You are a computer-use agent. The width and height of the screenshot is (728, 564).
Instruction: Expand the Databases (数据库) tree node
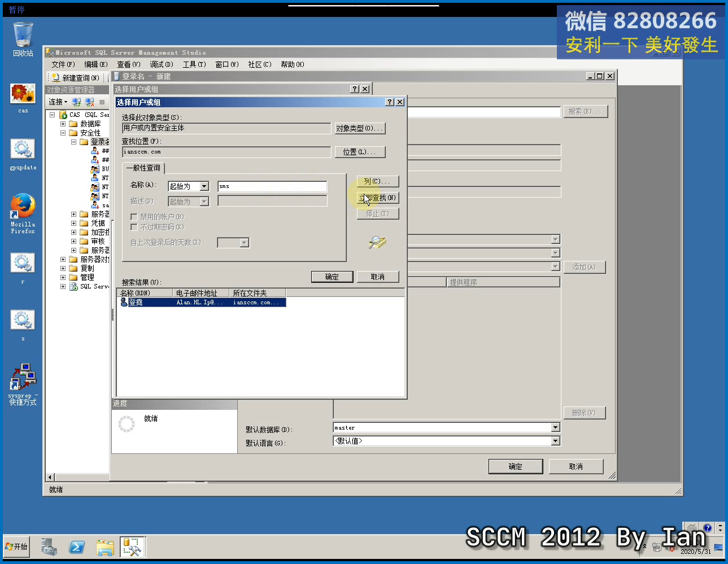(x=63, y=124)
